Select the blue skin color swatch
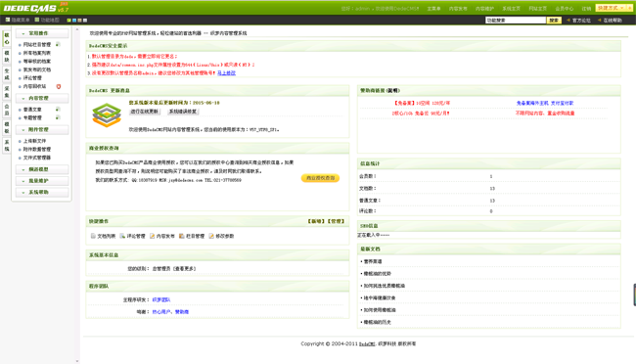 click(x=74, y=21)
